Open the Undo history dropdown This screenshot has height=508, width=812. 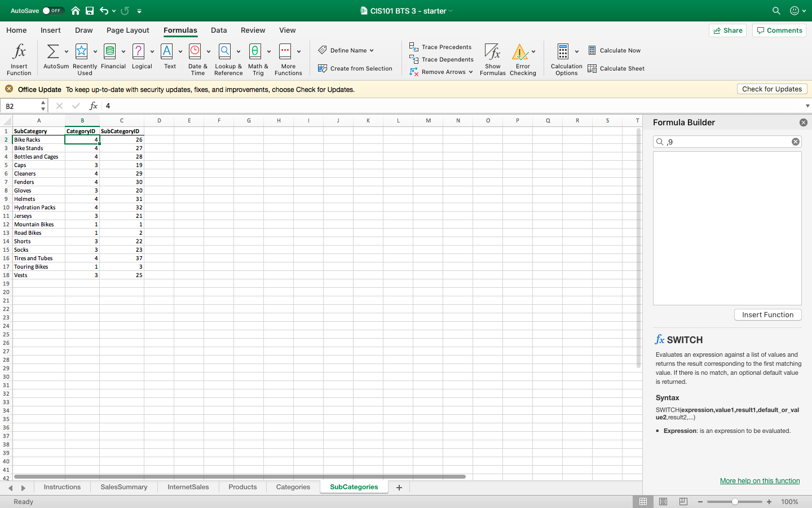[x=113, y=11]
